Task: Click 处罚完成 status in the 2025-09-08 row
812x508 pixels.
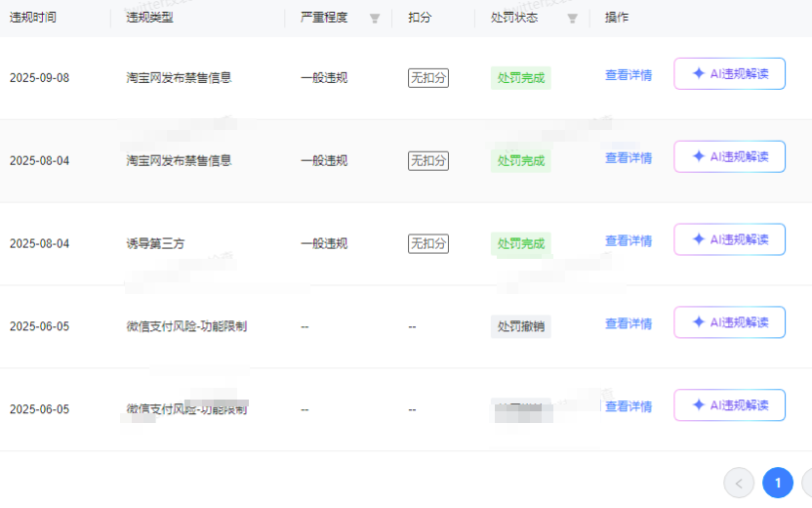Action: pos(521,78)
